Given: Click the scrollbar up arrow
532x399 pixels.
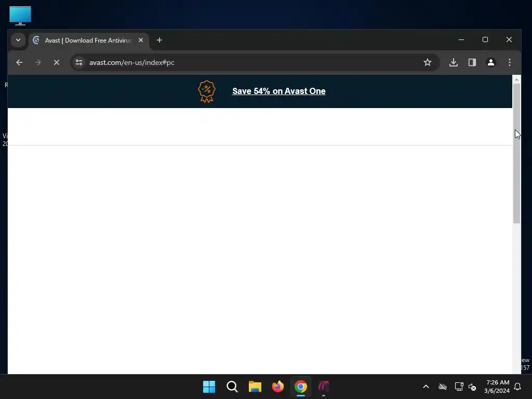Looking at the screenshot, I should tap(516, 79).
